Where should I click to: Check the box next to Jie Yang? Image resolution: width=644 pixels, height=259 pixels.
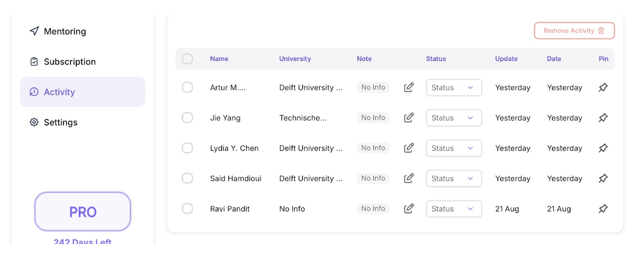(187, 118)
